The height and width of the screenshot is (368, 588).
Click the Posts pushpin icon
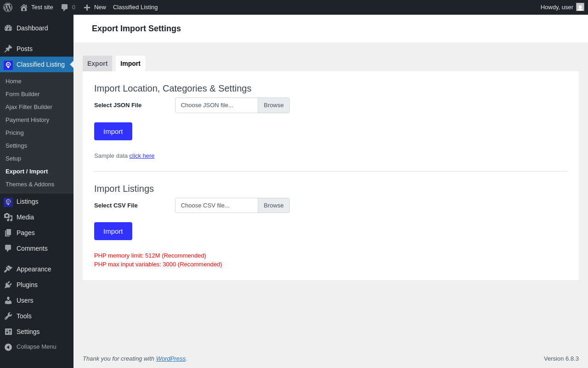point(8,49)
